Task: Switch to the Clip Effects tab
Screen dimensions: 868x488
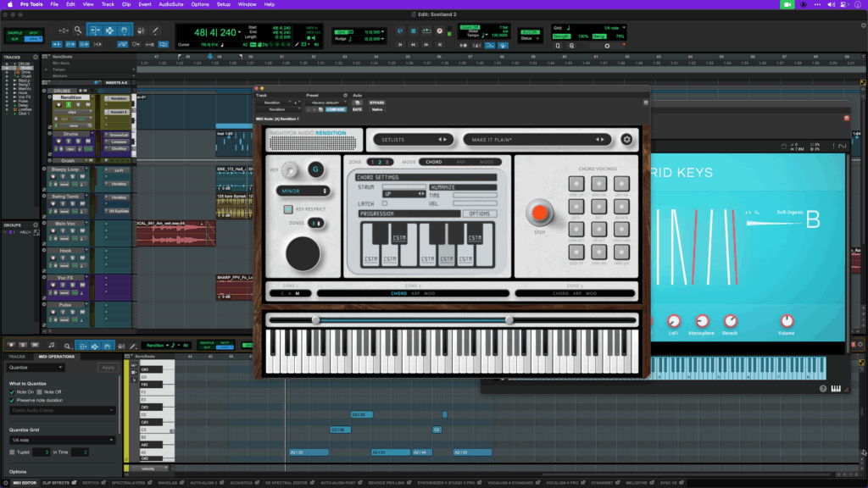Action: (x=56, y=483)
